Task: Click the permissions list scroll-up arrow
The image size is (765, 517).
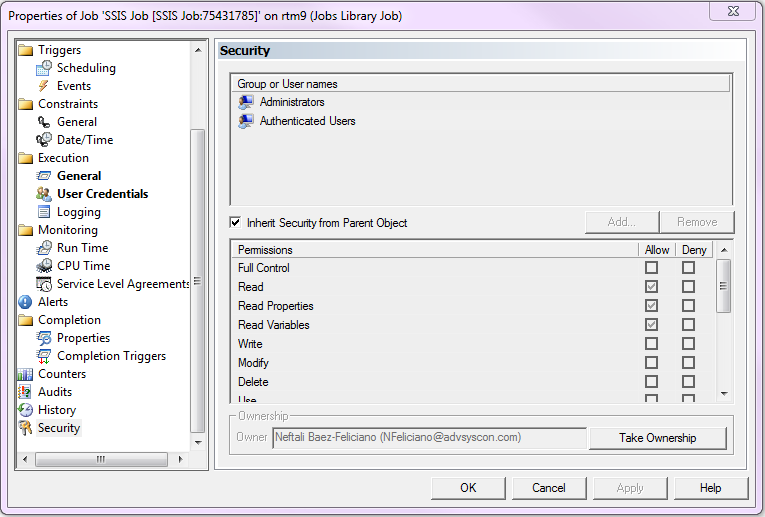Action: coord(724,250)
